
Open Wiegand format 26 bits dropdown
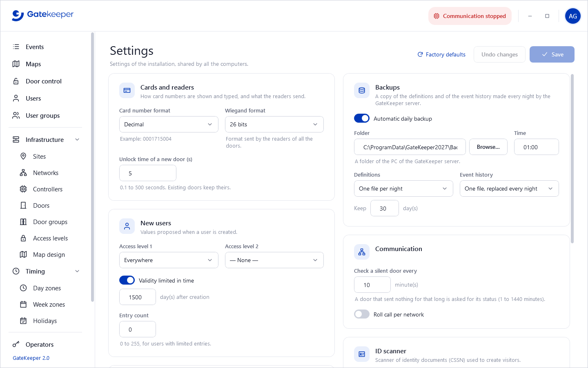[274, 124]
